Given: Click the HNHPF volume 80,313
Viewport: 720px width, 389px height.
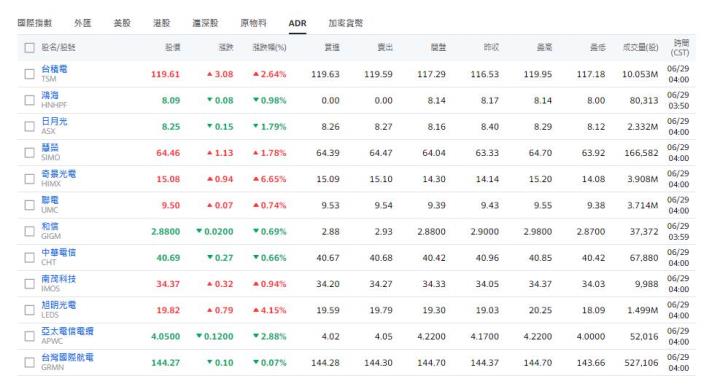Looking at the screenshot, I should 644,100.
